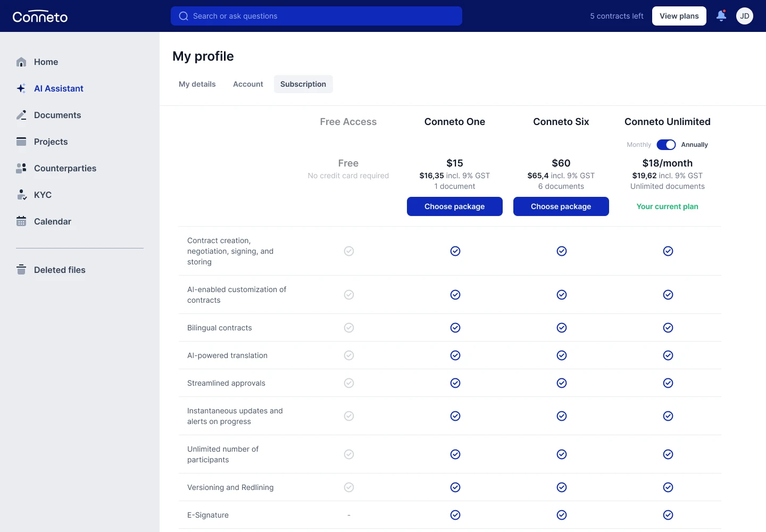Click the Counterparties people icon
The width and height of the screenshot is (766, 532).
point(21,168)
